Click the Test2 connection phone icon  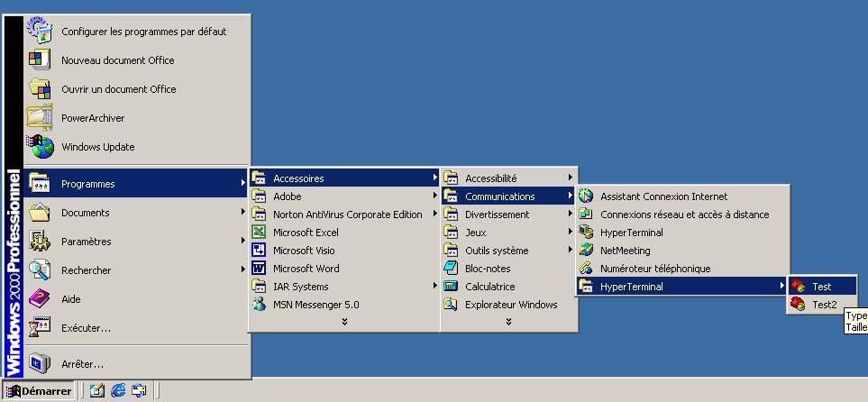tap(798, 304)
